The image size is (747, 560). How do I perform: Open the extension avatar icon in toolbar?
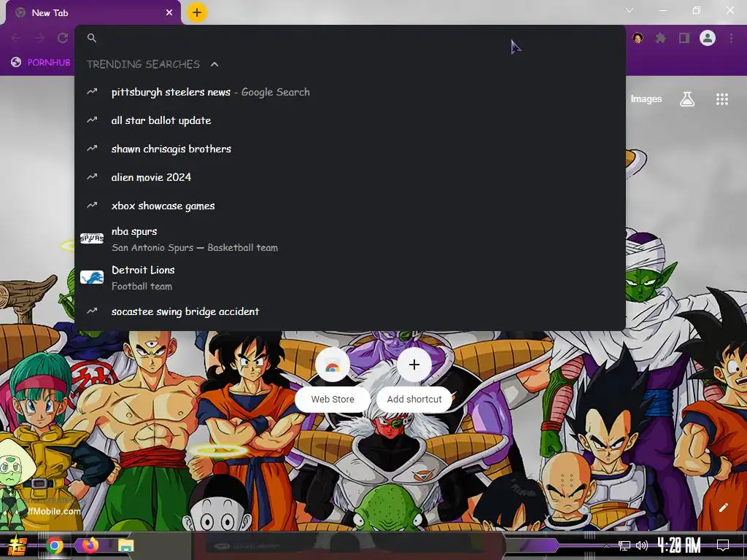pos(638,38)
